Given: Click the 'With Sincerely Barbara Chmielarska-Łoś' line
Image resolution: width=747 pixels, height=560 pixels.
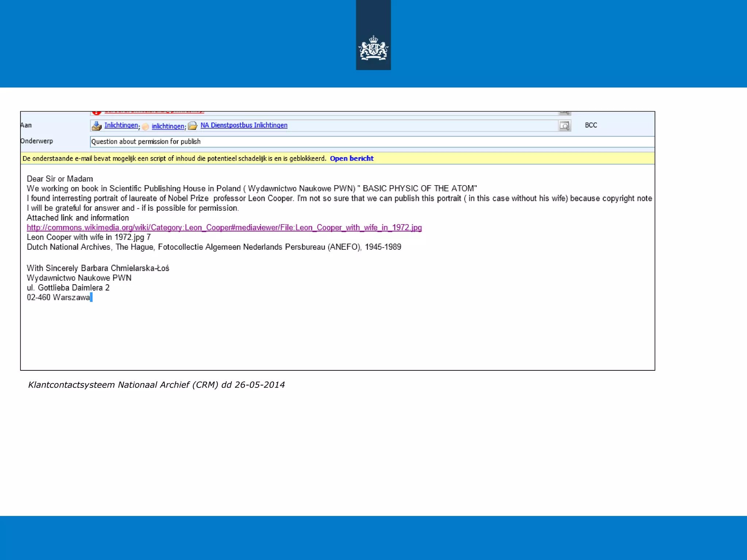Looking at the screenshot, I should (98, 268).
